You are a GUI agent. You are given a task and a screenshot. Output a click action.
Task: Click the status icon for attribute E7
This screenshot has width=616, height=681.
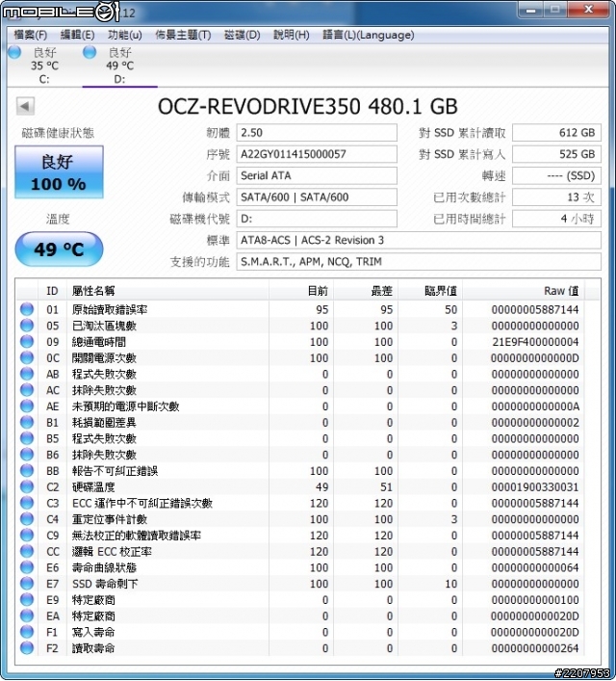(x=27, y=584)
